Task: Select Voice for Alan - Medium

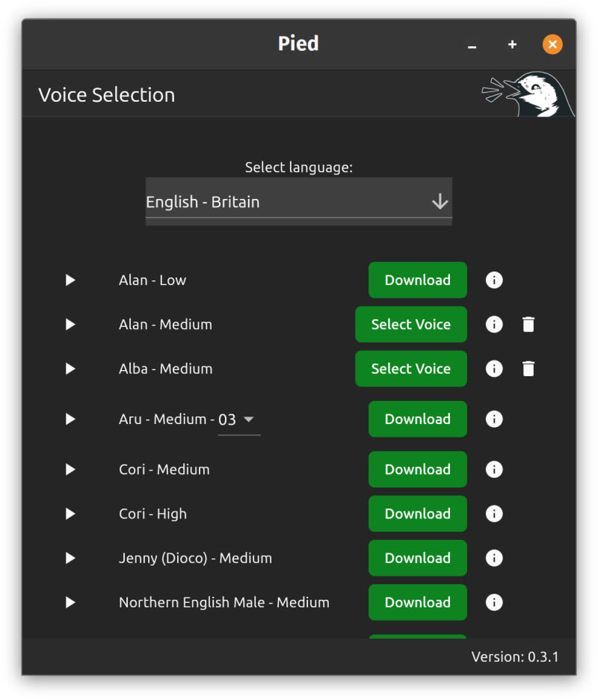Action: (x=410, y=325)
